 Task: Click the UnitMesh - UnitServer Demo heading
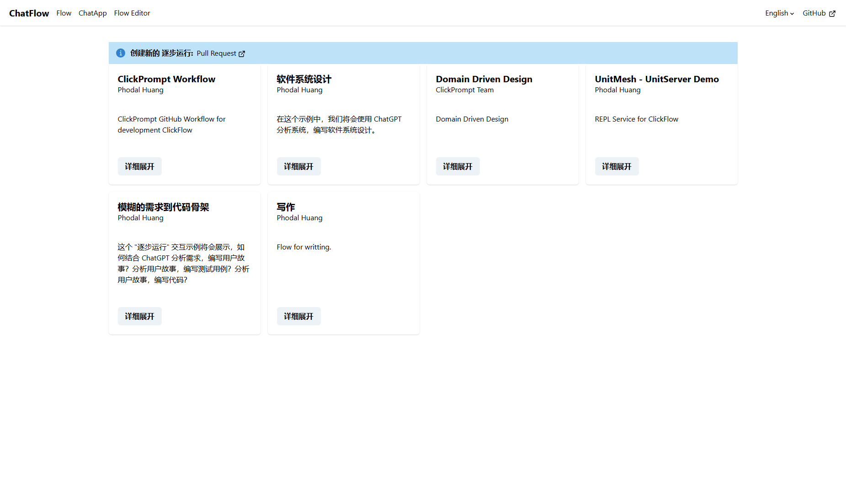coord(657,79)
